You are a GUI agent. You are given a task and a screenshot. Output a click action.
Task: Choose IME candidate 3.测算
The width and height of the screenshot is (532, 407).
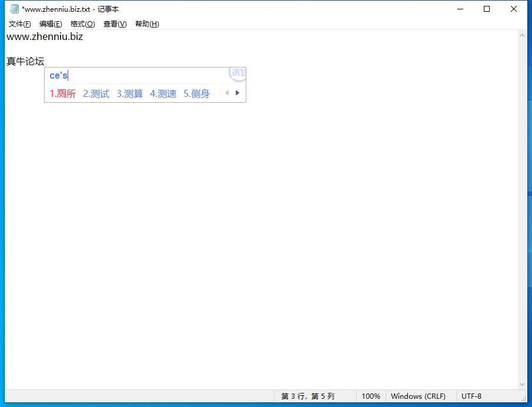coord(129,93)
